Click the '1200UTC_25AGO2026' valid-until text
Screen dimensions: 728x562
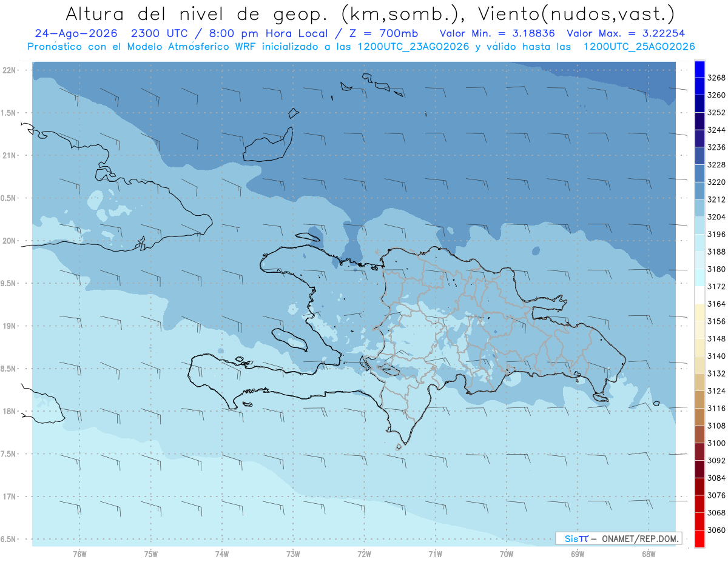639,46
